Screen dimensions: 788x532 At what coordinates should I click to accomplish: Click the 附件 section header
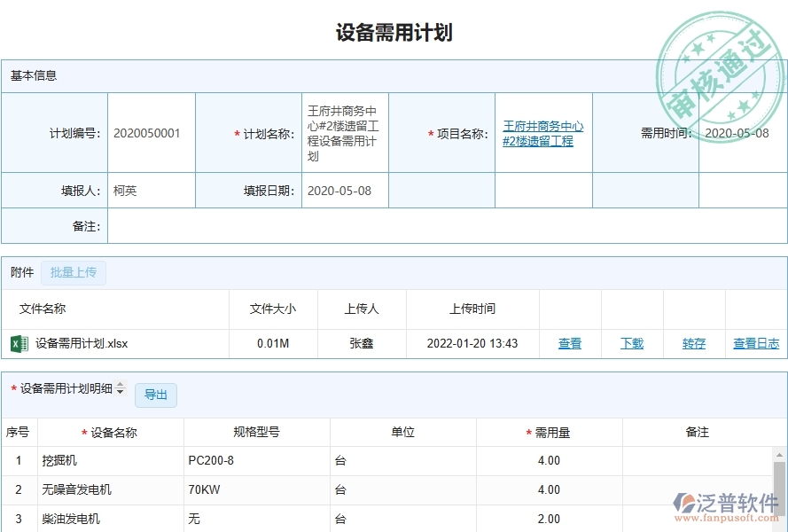(x=21, y=272)
